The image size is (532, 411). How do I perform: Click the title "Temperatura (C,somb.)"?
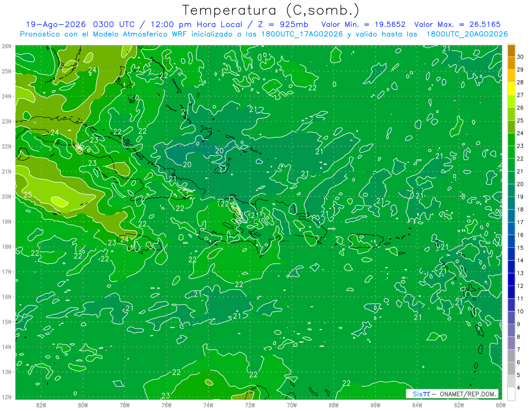[271, 11]
